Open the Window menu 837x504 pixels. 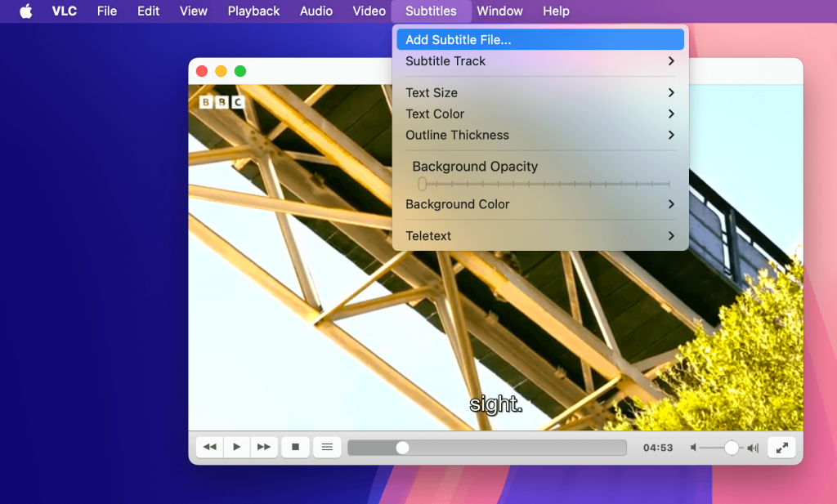(499, 11)
